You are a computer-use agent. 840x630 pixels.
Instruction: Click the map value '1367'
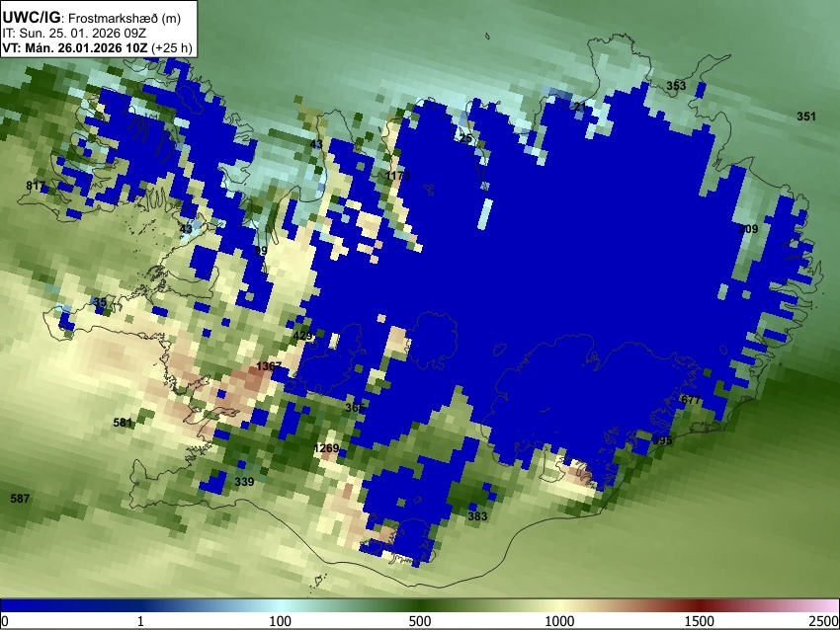[x=269, y=366]
